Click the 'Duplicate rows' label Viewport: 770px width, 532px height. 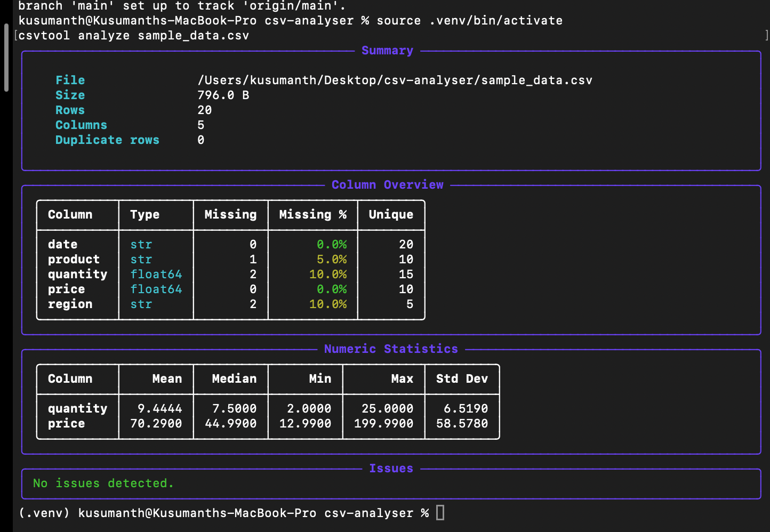pos(108,140)
